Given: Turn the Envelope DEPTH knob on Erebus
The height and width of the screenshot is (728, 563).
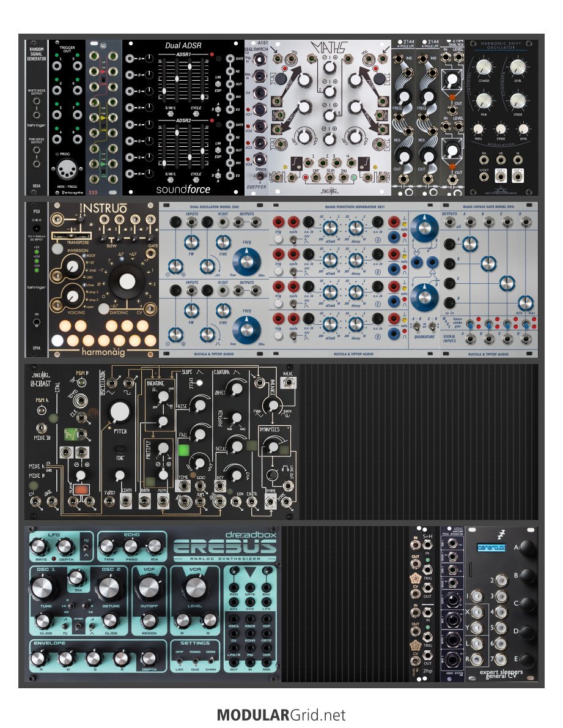Looking at the screenshot, I should [149, 658].
